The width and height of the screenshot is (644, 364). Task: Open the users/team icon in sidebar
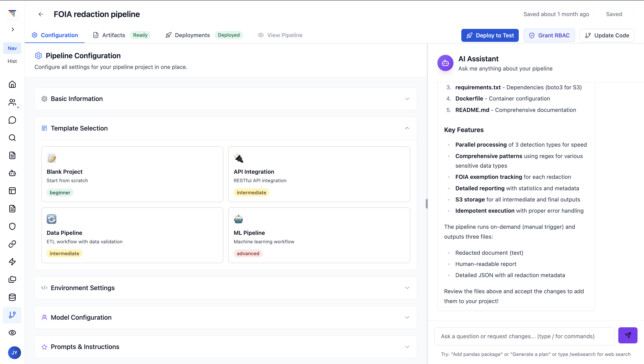tap(12, 102)
